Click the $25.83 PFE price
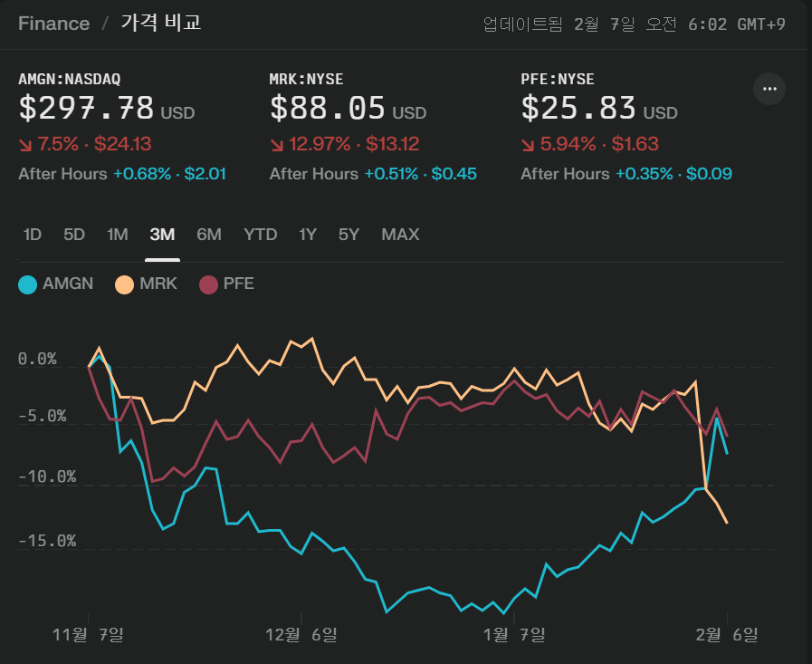The height and width of the screenshot is (664, 812). (578, 109)
